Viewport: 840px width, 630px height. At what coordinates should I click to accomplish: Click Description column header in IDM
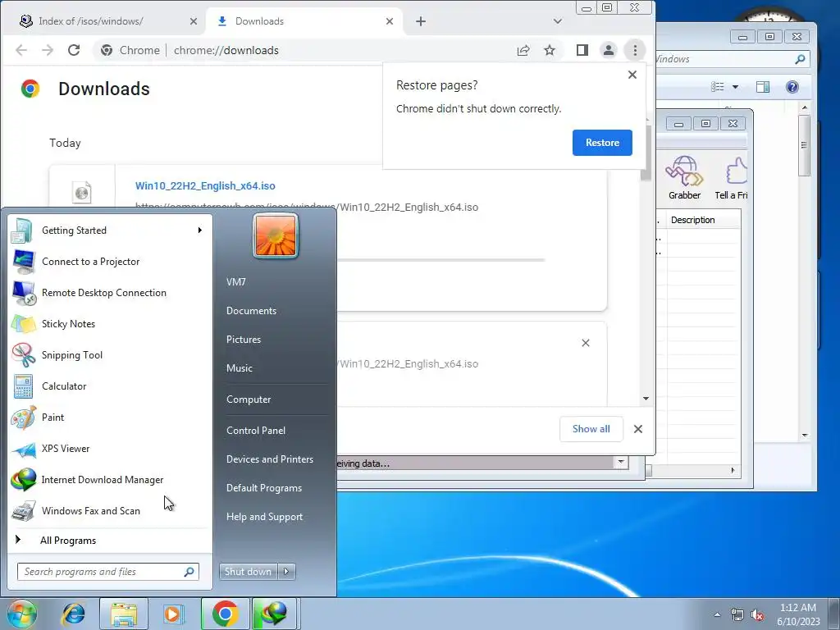point(702,220)
